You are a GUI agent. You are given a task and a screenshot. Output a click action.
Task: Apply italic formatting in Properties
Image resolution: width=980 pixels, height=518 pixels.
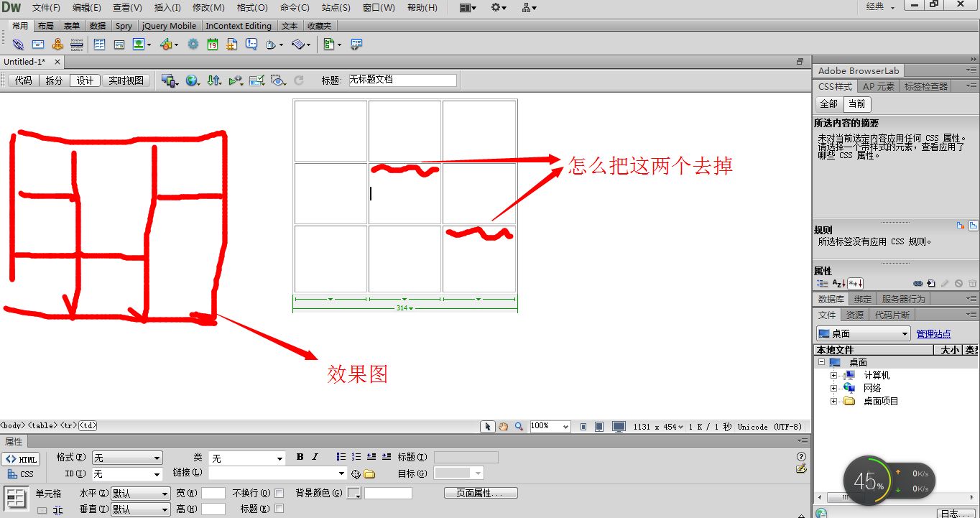tap(315, 457)
